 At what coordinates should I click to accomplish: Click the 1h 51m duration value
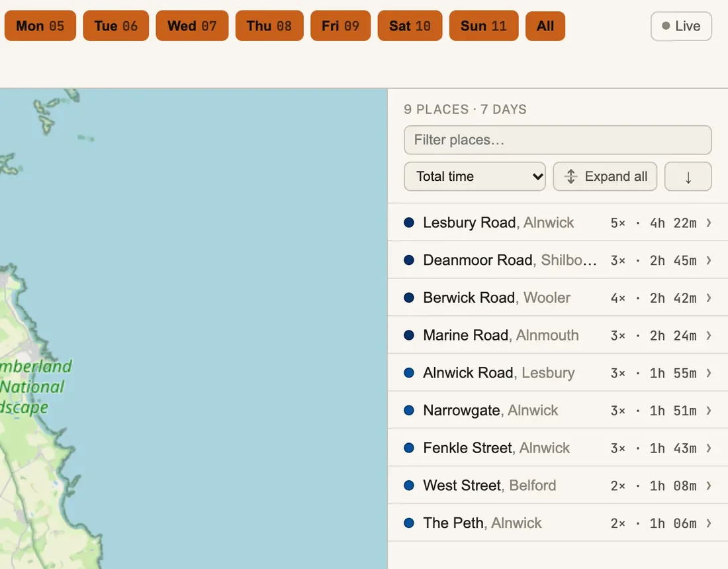[x=673, y=411]
